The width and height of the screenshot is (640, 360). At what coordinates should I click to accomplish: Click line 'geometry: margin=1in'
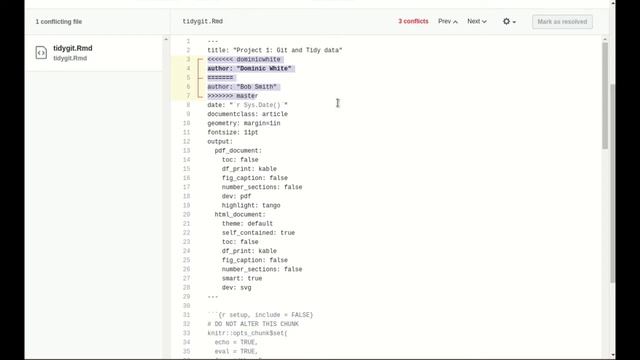pyautogui.click(x=244, y=123)
